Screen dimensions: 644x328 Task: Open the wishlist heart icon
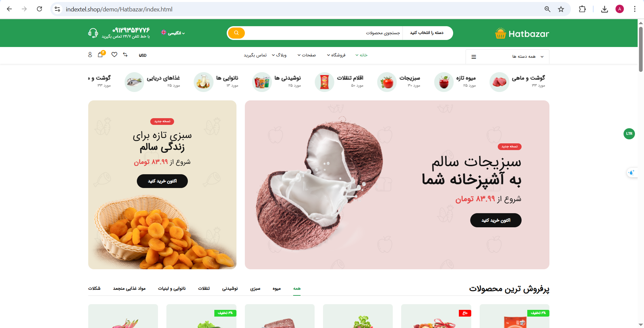pos(114,54)
